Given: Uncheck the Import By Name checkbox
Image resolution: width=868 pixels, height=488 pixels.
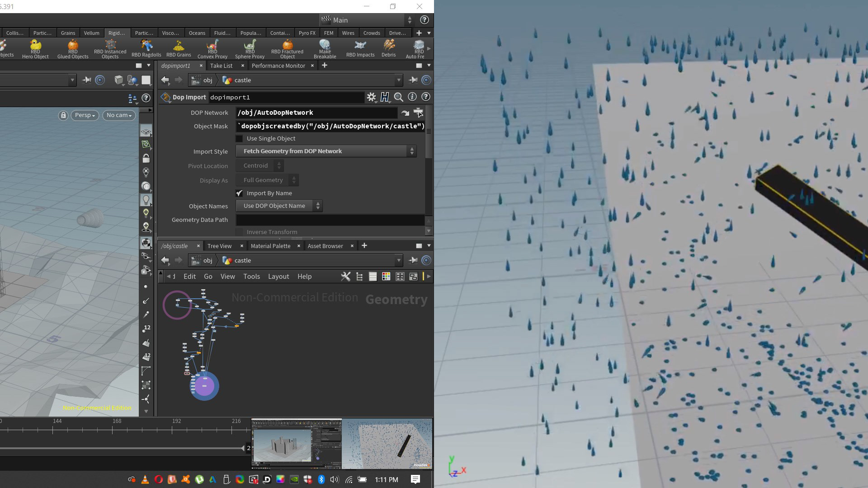Looking at the screenshot, I should tap(240, 193).
